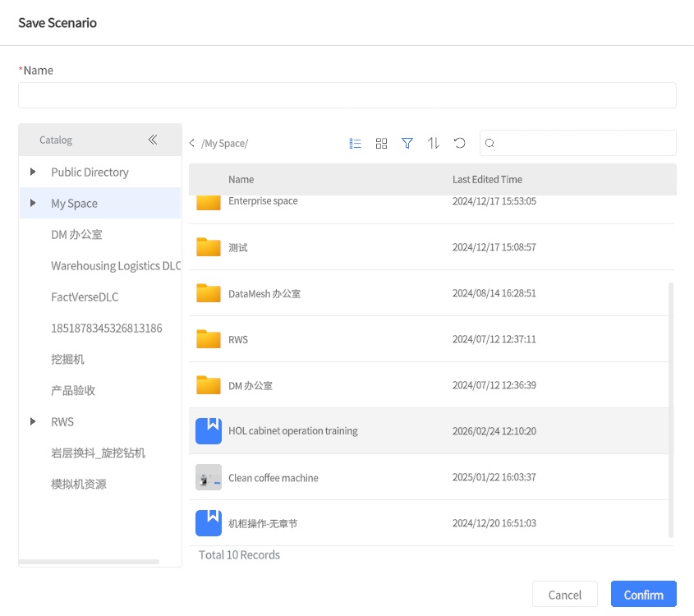Screen dimensions: 694x616
Task: Click the Clean coffee machine thumbnail
Action: [209, 477]
